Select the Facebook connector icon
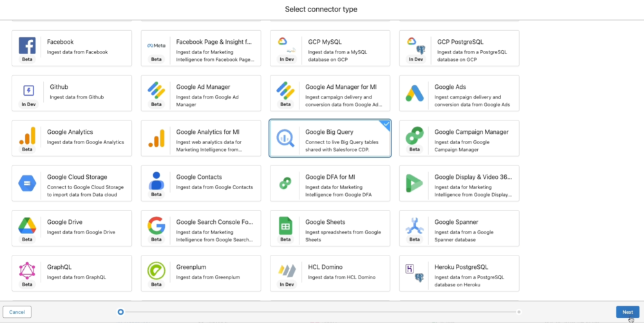644x323 pixels. pos(27,46)
